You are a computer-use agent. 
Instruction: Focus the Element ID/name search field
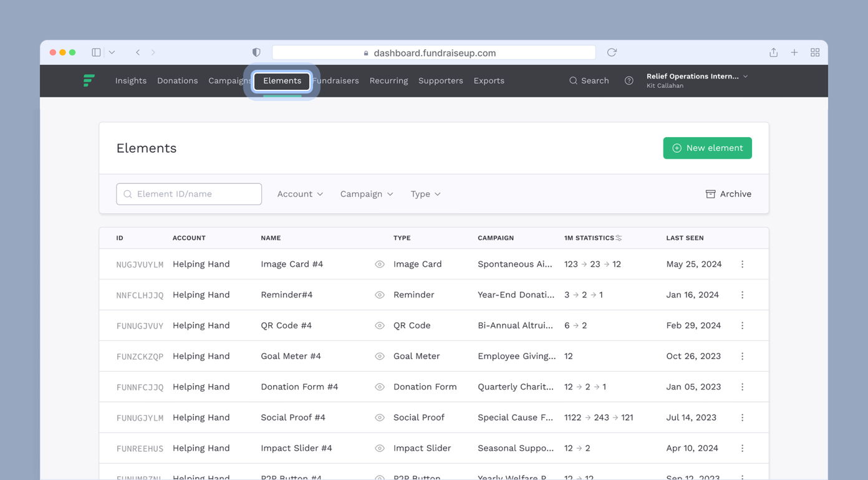[x=189, y=194]
